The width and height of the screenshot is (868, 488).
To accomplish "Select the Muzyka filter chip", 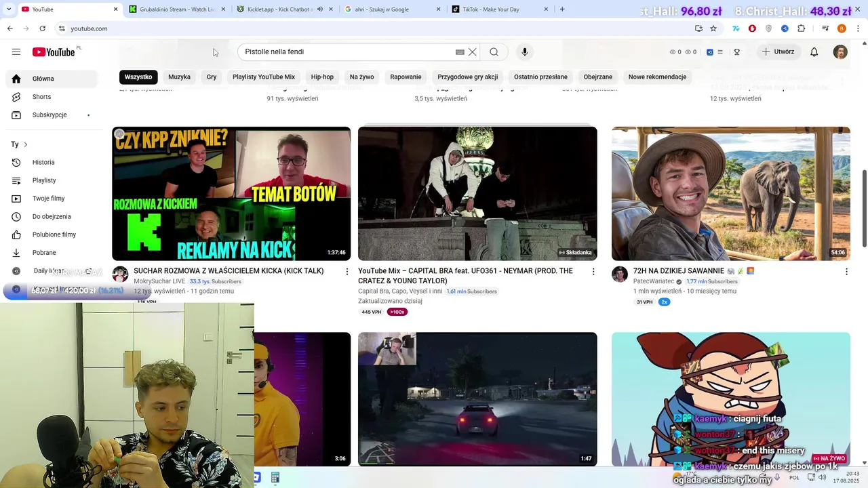I will (x=180, y=77).
